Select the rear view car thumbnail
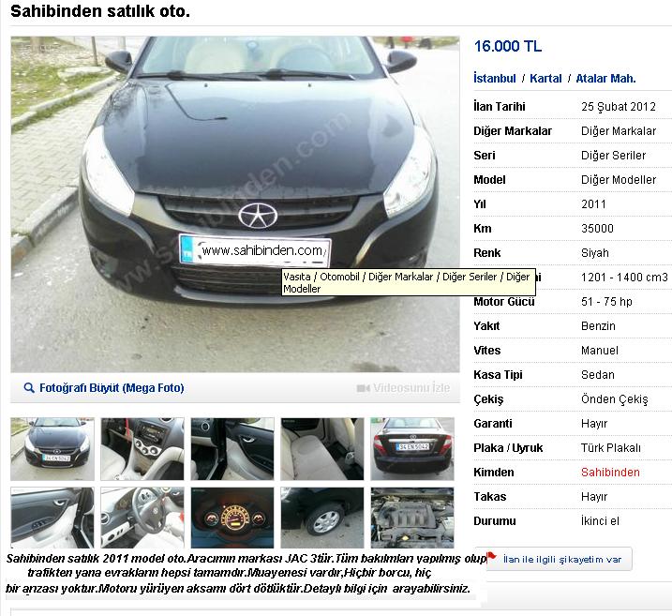 point(412,449)
